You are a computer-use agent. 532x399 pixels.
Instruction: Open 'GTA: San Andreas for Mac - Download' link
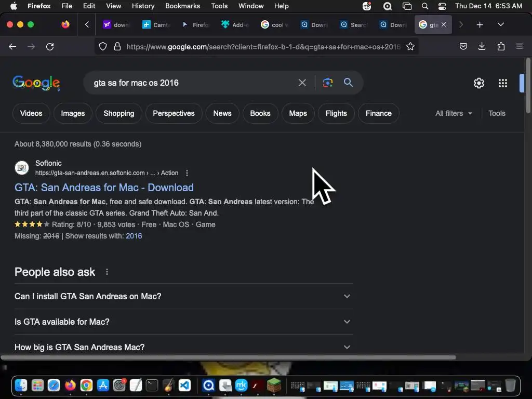[x=104, y=188]
